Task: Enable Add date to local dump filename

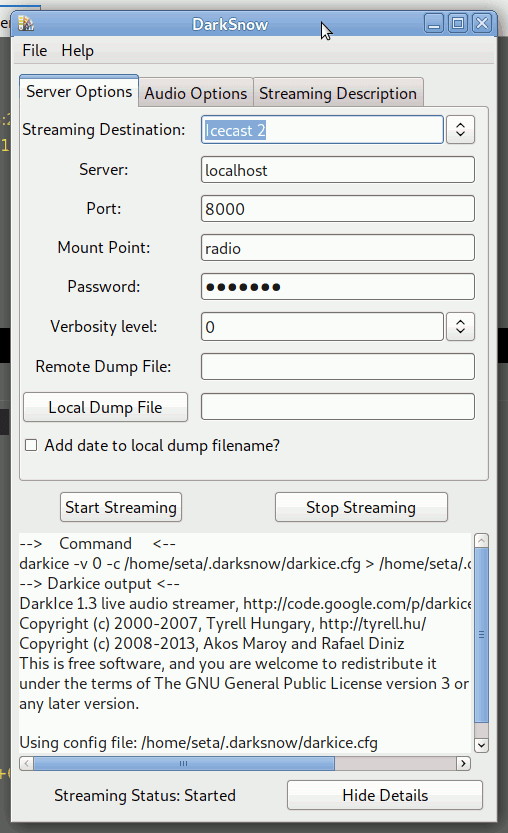Action: [x=31, y=445]
